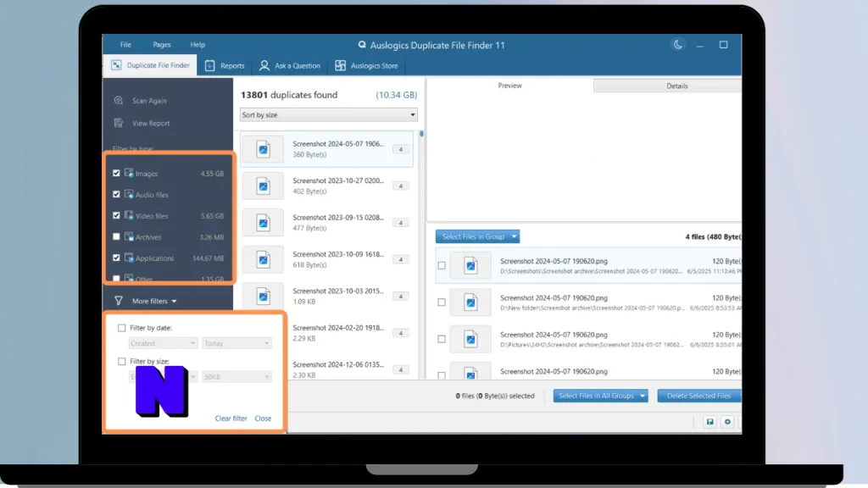Open Select Files in Group dropdown arrow
The image size is (868, 488).
point(515,237)
